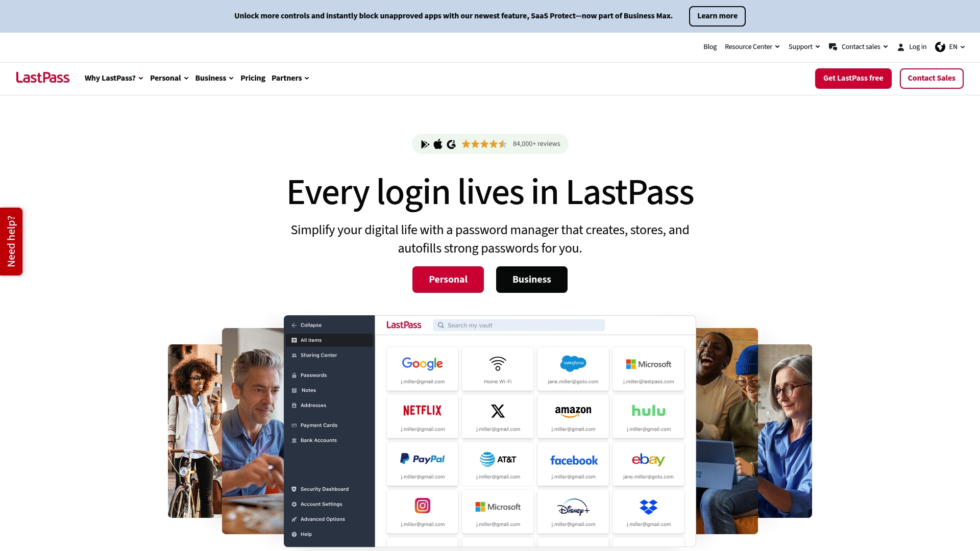Expand the Partners menu

(290, 78)
